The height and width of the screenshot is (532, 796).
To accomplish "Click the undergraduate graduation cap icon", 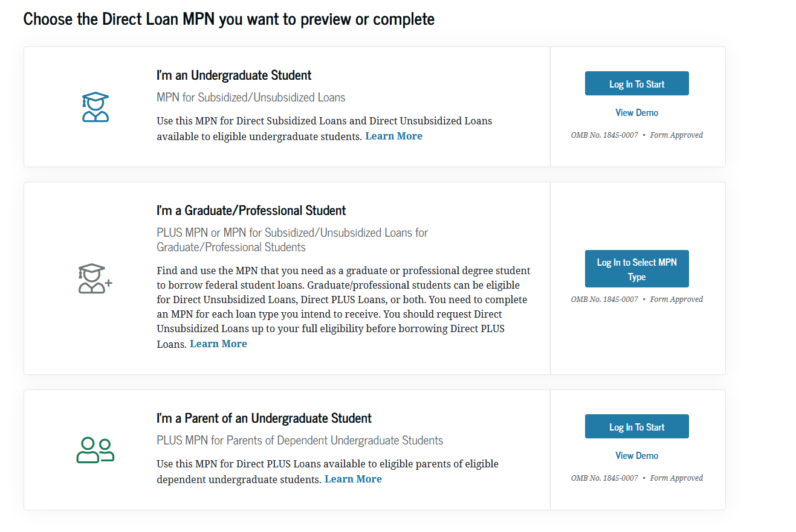I will tap(94, 106).
